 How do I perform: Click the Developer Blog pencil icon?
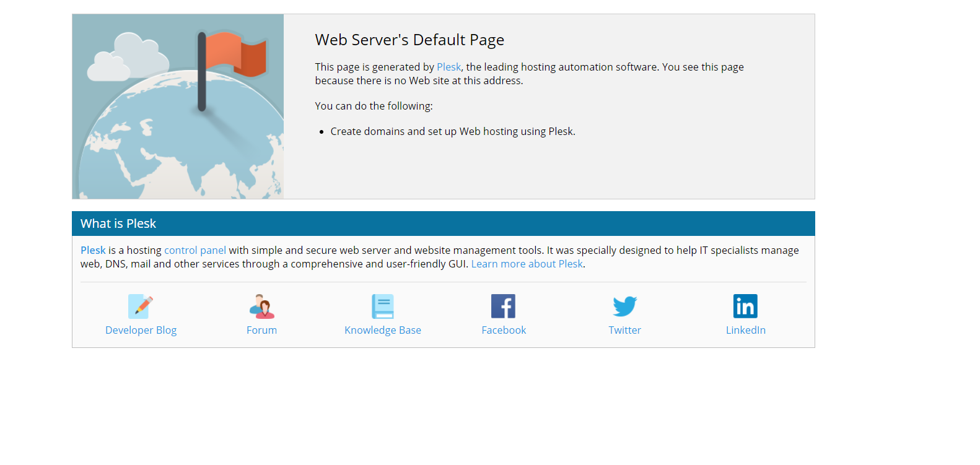141,306
